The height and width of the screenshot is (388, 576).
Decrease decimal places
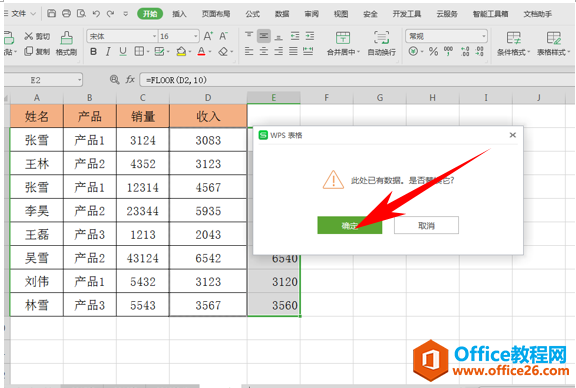coord(479,51)
